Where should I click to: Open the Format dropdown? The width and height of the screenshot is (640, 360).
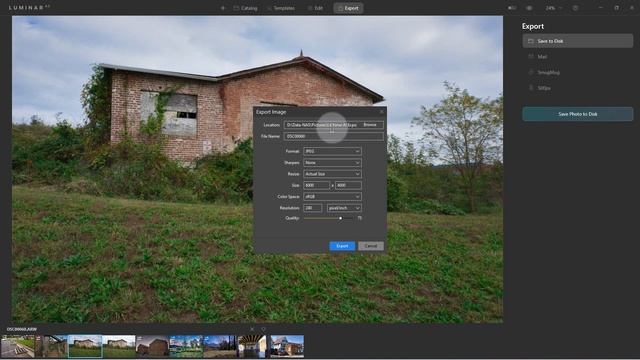click(332, 151)
